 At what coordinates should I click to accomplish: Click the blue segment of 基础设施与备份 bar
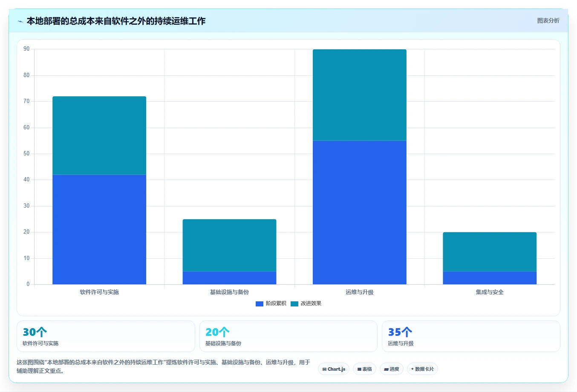pos(229,278)
